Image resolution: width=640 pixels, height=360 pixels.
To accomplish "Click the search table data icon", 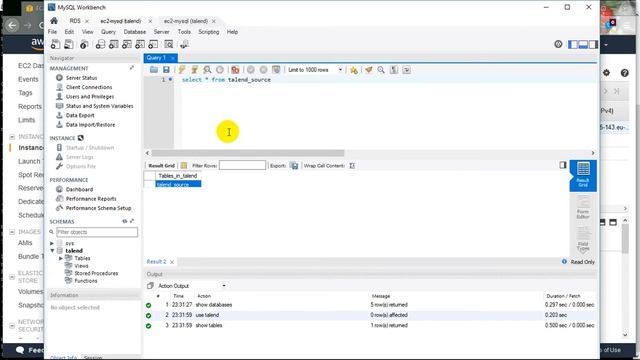I will click(169, 44).
